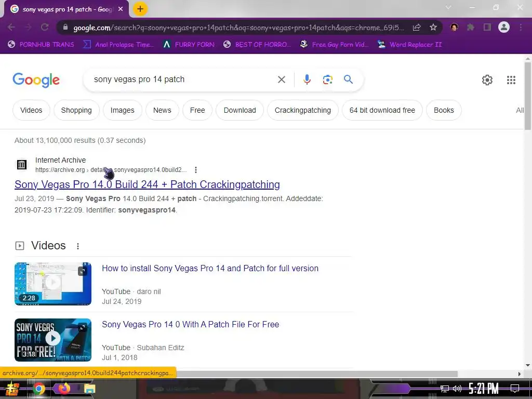The width and height of the screenshot is (532, 399).
Task: Click the new tab plus button
Action: coord(140,9)
